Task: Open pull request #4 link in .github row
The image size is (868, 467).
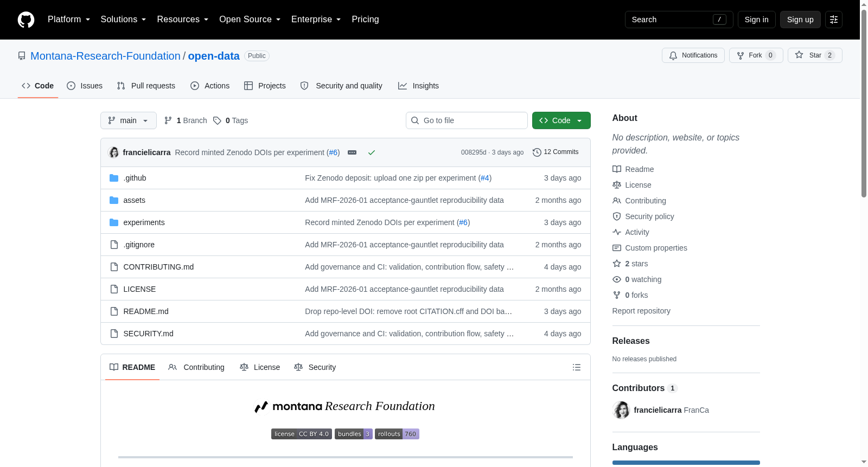Action: pyautogui.click(x=485, y=178)
